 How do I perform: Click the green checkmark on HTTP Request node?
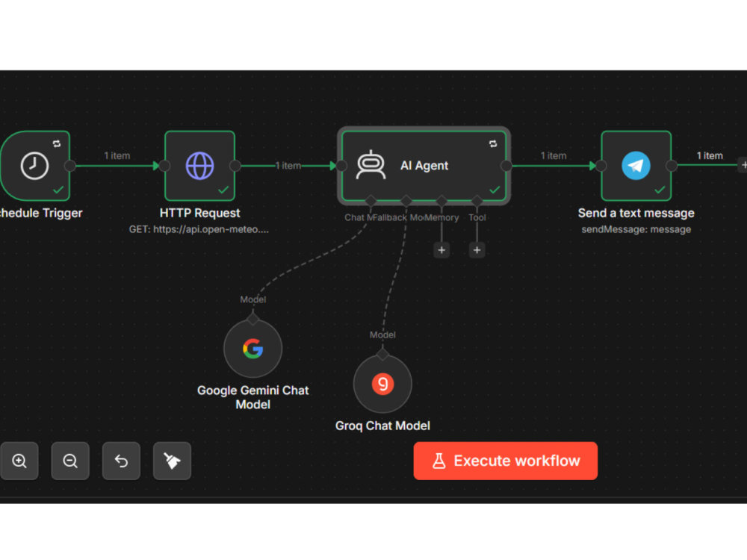click(x=223, y=190)
